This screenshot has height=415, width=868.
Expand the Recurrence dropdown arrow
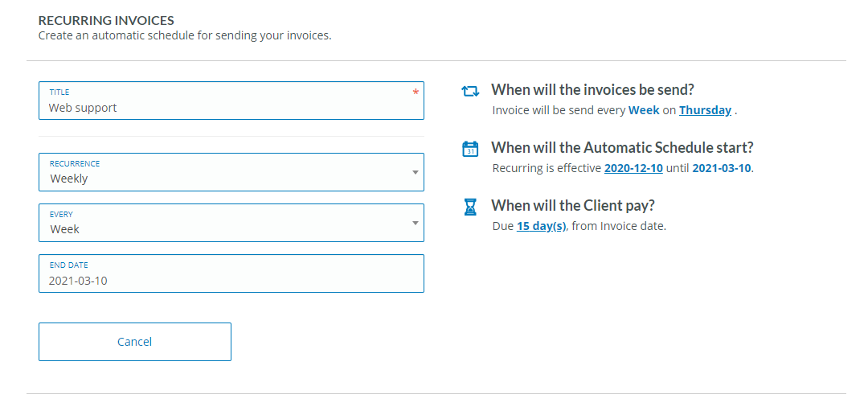coord(415,172)
